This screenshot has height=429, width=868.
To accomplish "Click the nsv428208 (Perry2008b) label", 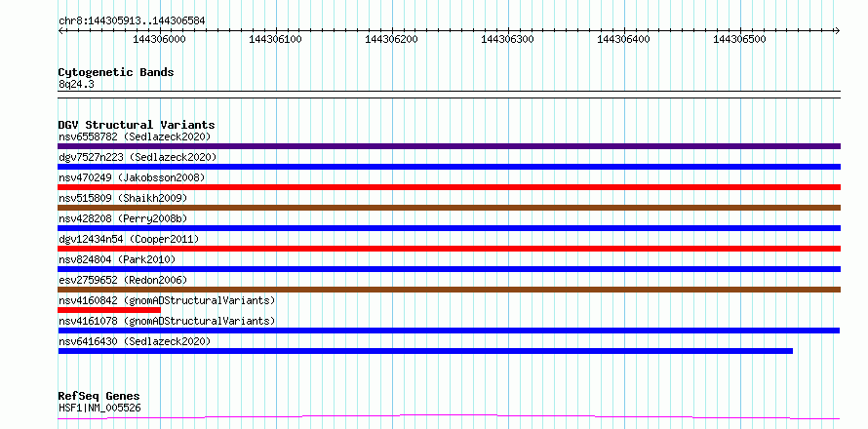I will (x=123, y=218).
